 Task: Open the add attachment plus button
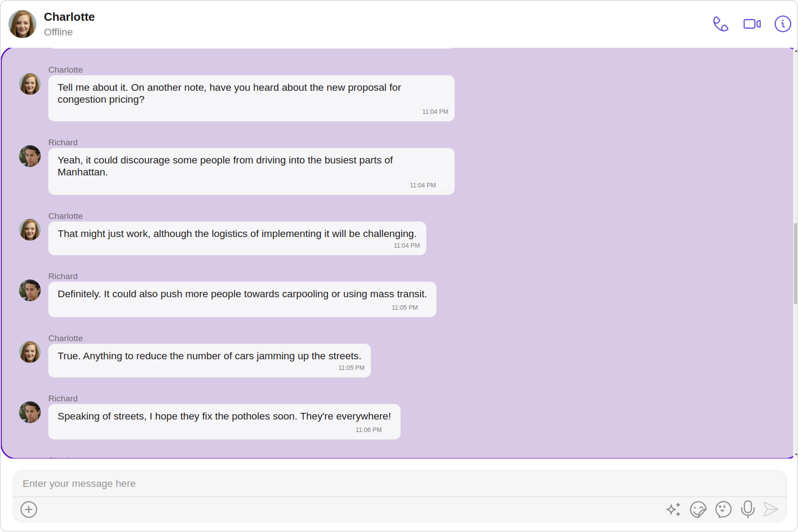(x=29, y=509)
